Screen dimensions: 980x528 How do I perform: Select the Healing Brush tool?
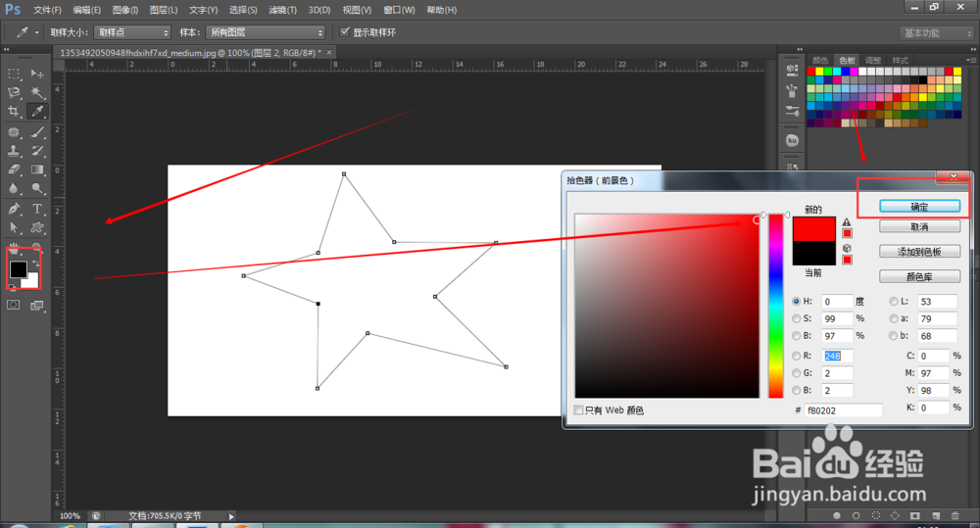point(13,132)
